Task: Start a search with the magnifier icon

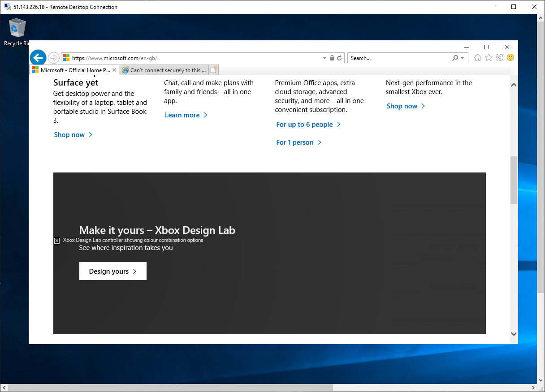Action: (x=454, y=58)
